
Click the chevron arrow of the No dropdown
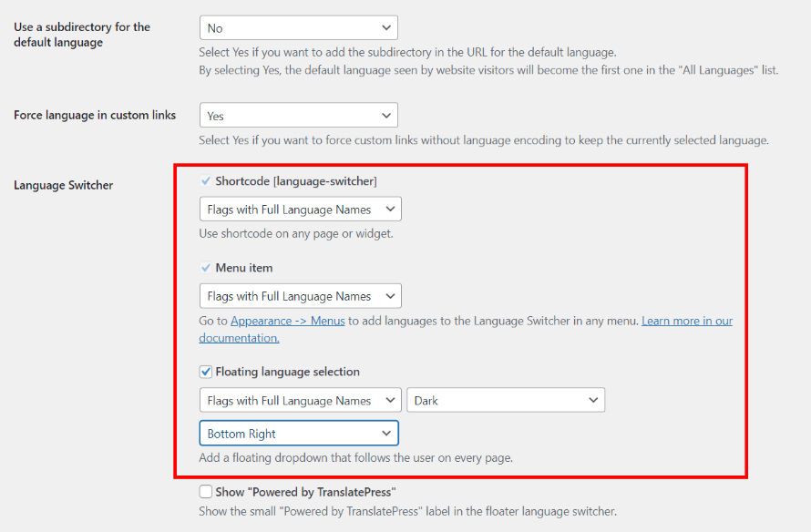point(385,28)
